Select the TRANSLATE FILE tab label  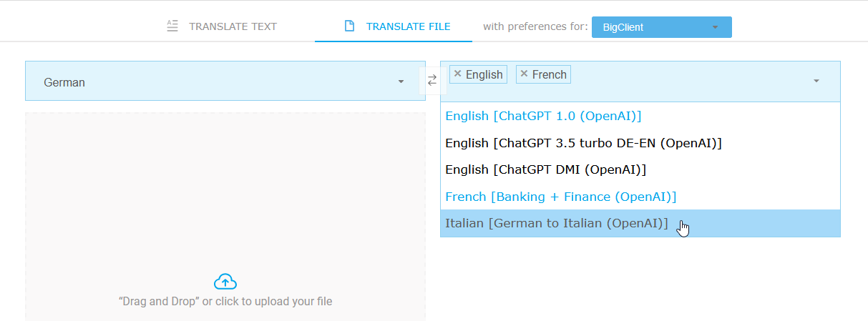(408, 26)
